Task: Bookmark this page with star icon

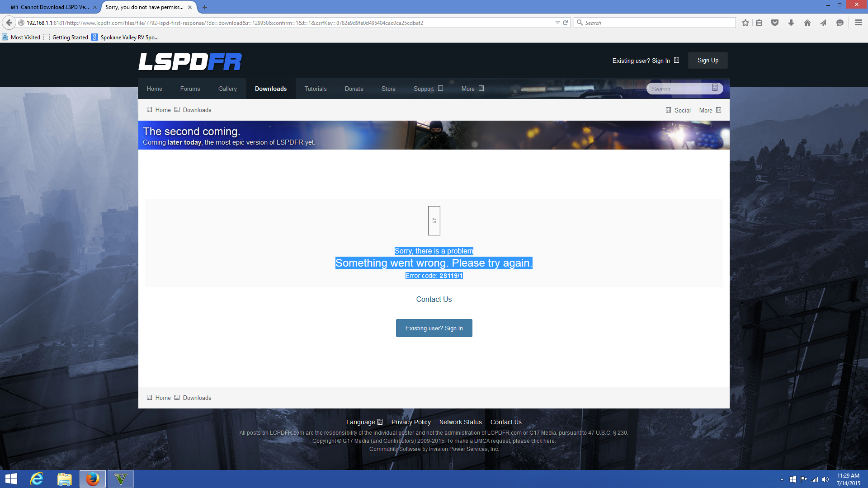Action: (x=745, y=23)
